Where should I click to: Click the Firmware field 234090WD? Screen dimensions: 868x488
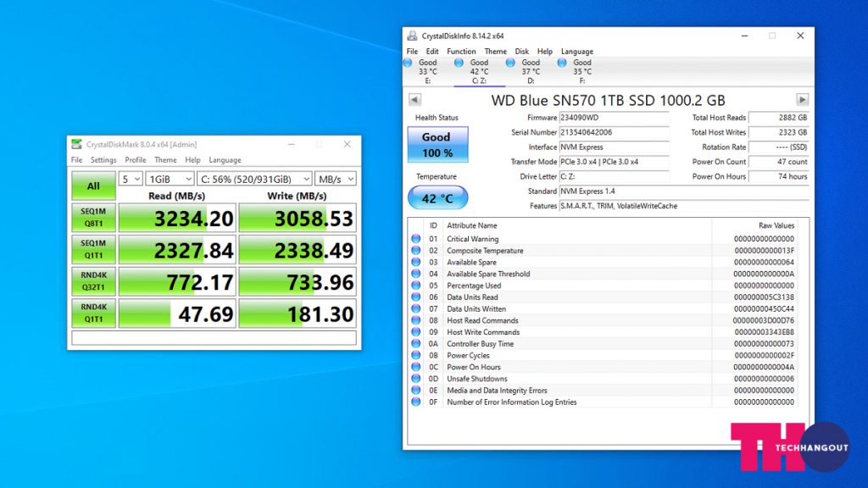(x=614, y=117)
